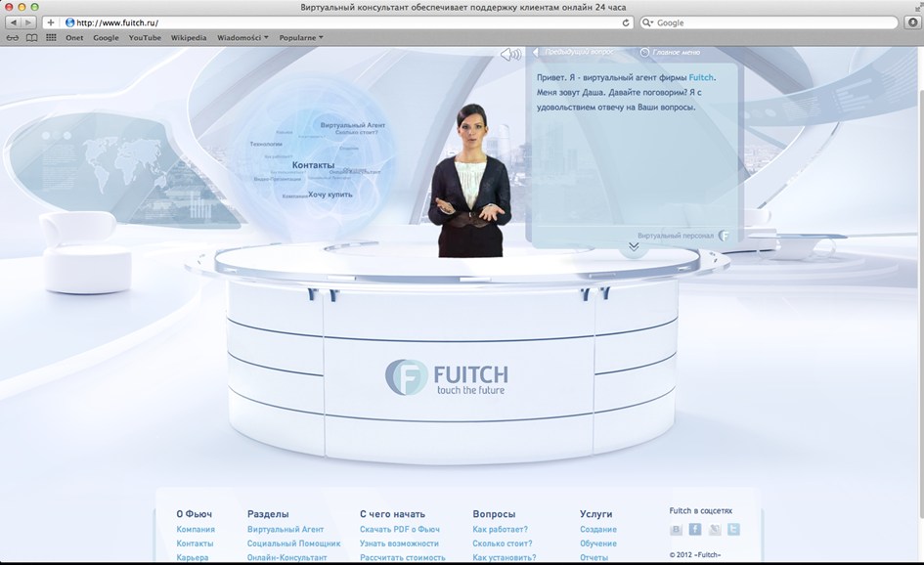Open the Wiadomości bookmarks dropdown

click(x=242, y=38)
